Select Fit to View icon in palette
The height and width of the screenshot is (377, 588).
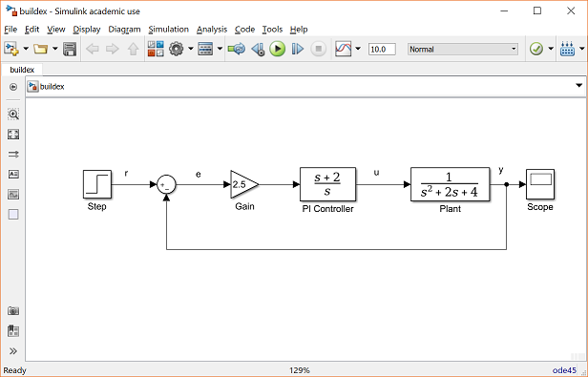(x=13, y=135)
